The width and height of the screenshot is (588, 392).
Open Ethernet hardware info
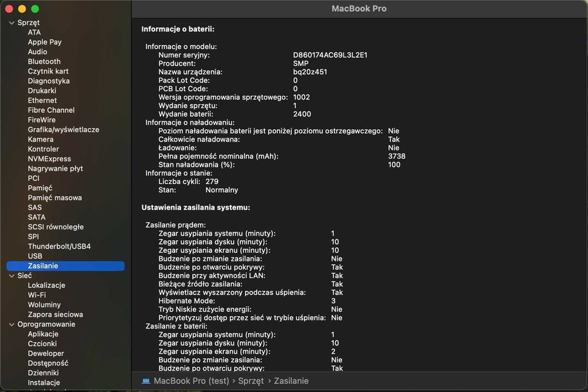(42, 100)
